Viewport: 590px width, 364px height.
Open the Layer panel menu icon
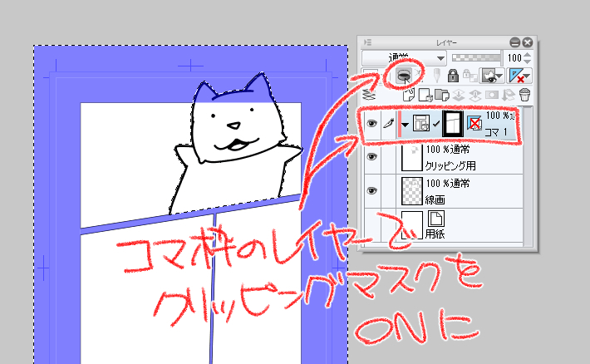pyautogui.click(x=367, y=42)
